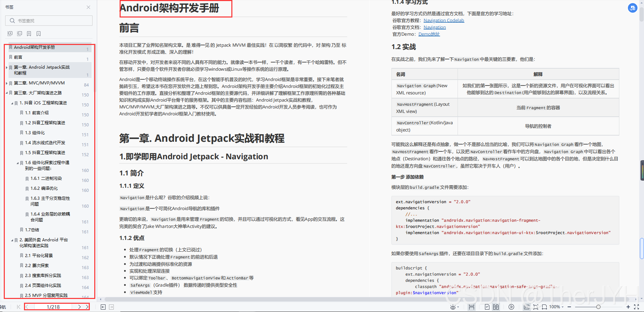Add a new bookmark via sidebar icon

(x=29, y=33)
